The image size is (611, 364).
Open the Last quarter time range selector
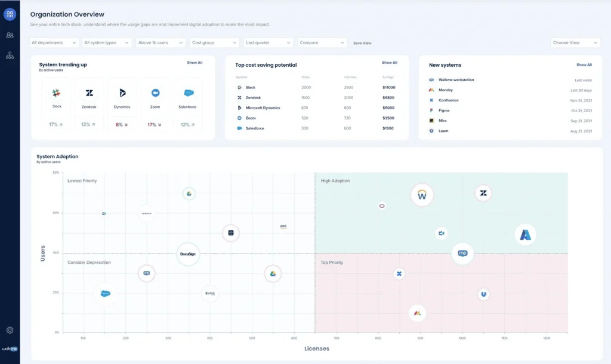[x=266, y=42]
